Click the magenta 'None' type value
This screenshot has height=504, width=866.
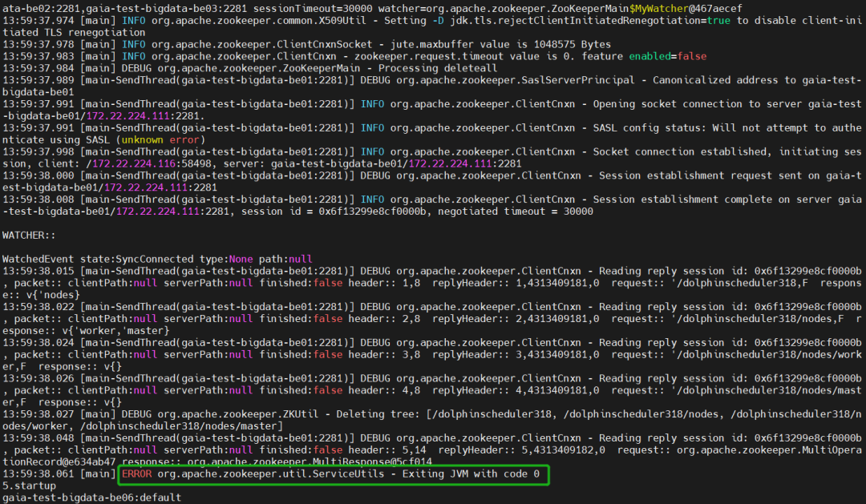point(241,259)
